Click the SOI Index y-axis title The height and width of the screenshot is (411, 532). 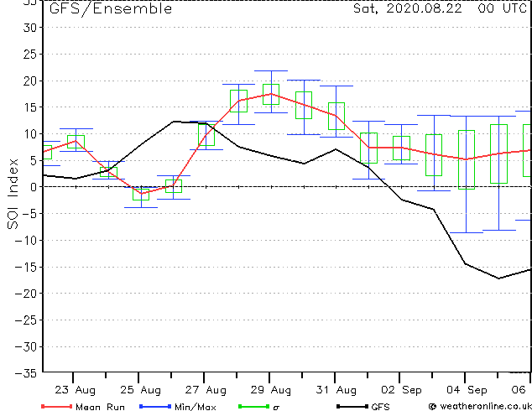13,194
